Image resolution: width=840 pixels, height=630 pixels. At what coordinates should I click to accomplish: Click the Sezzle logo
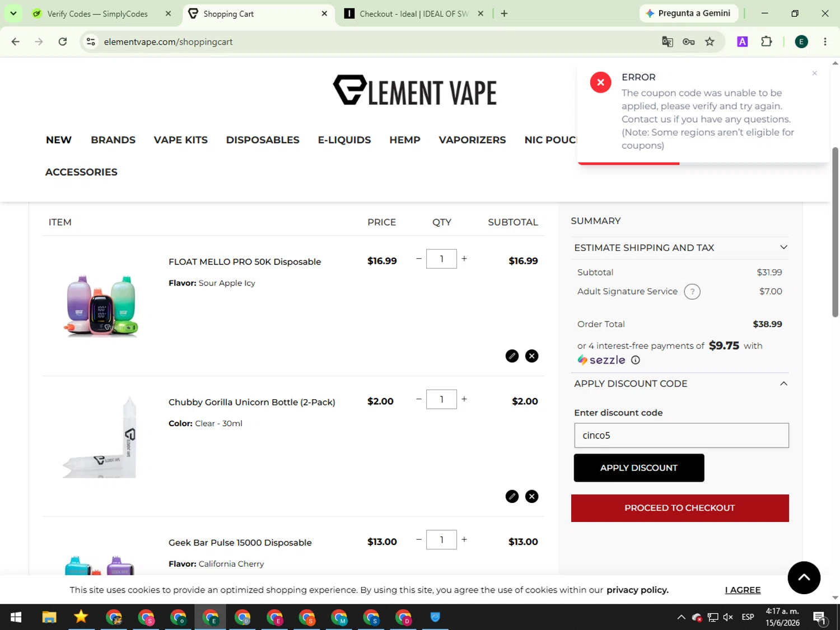[601, 360]
